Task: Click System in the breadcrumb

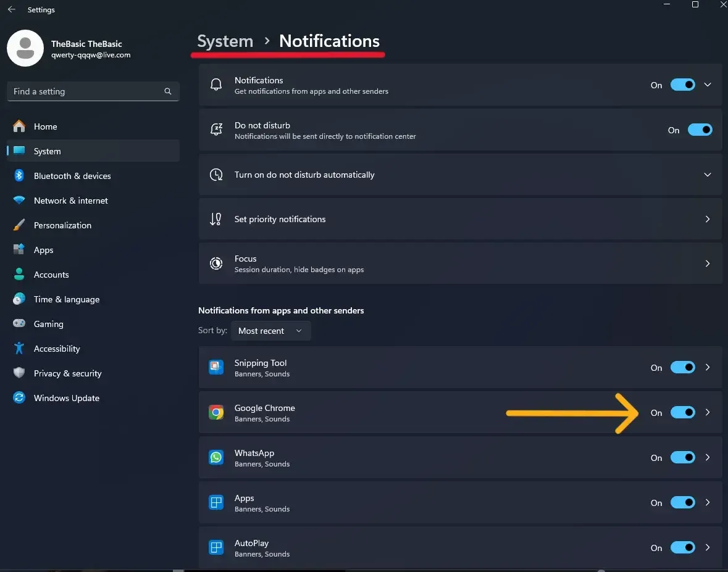Action: [225, 41]
